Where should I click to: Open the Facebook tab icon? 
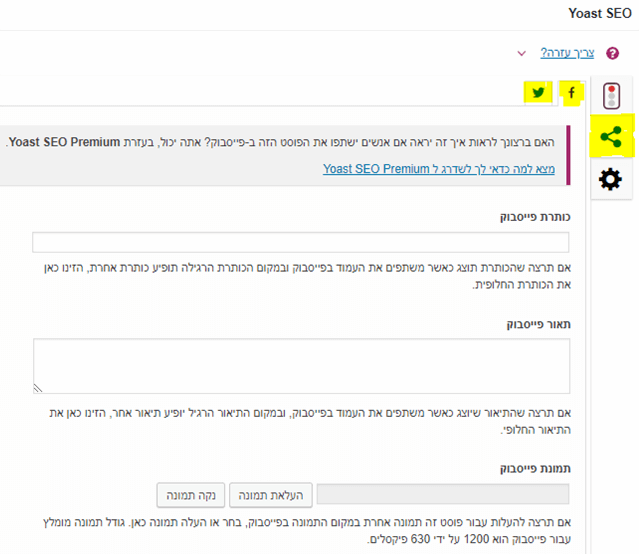pos(571,93)
